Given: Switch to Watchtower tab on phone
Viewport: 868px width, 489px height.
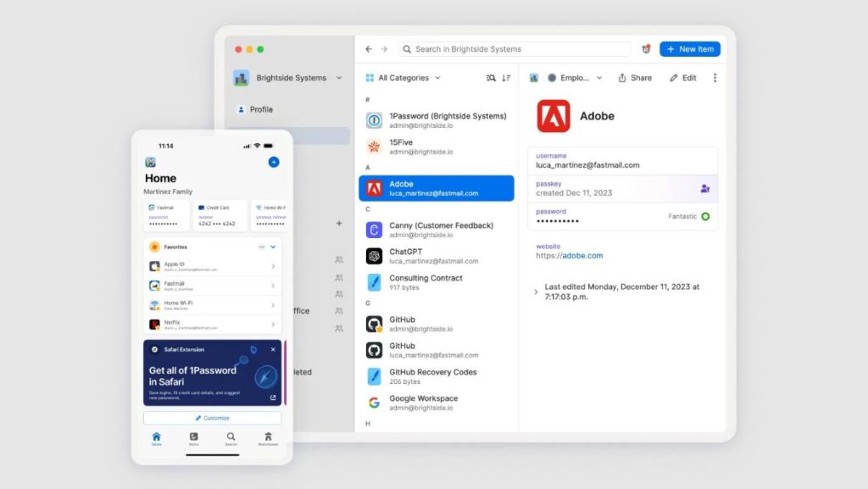Looking at the screenshot, I should point(268,439).
